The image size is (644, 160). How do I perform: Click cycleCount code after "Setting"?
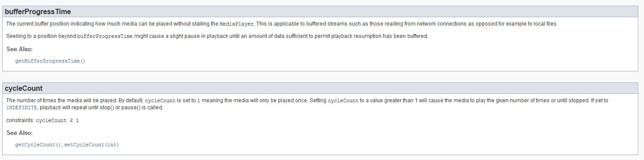point(343,100)
